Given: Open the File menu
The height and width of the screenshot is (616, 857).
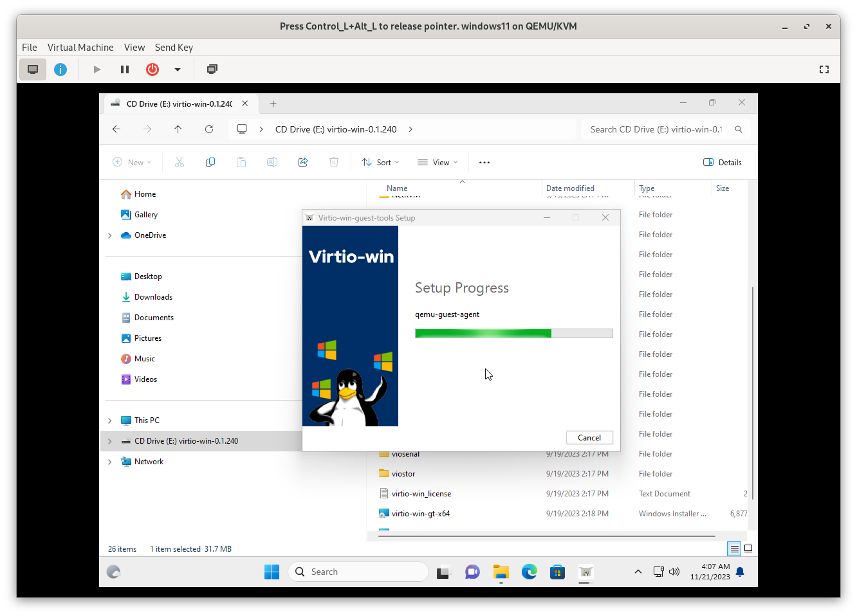Looking at the screenshot, I should 30,48.
